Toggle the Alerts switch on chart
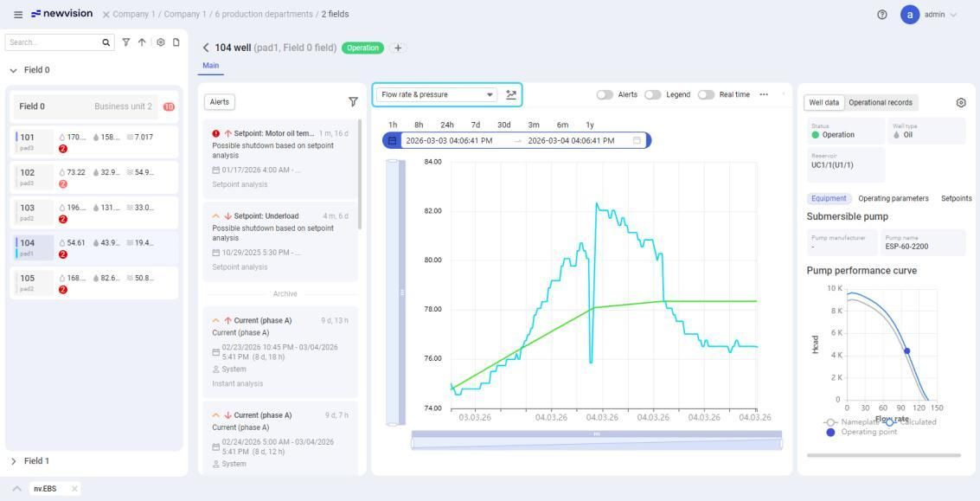980x501 pixels. tap(605, 94)
